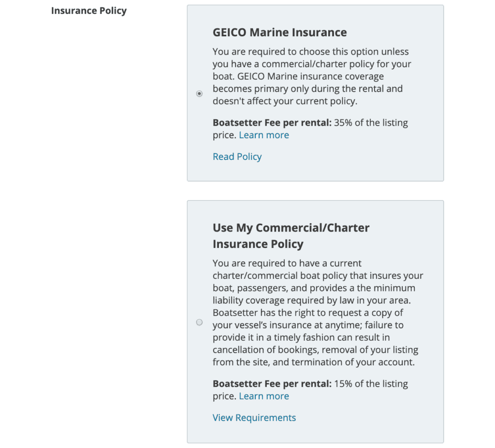Click the words "Boatsetter Fee per rental:" in GEICO card
Screen dimensions: 495x448
tap(272, 123)
